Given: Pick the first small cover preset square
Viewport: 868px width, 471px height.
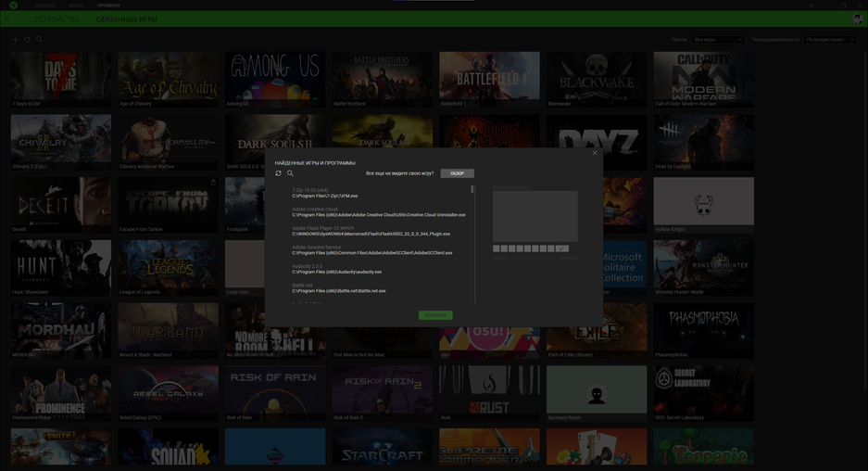Looking at the screenshot, I should (497, 248).
